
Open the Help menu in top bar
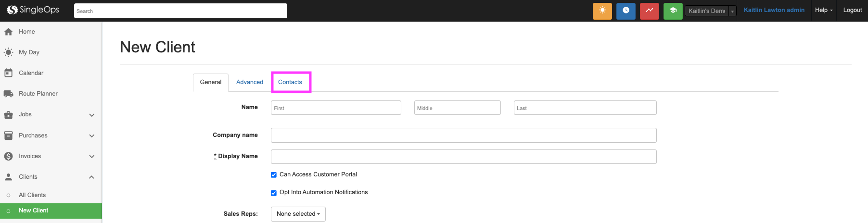tap(823, 10)
